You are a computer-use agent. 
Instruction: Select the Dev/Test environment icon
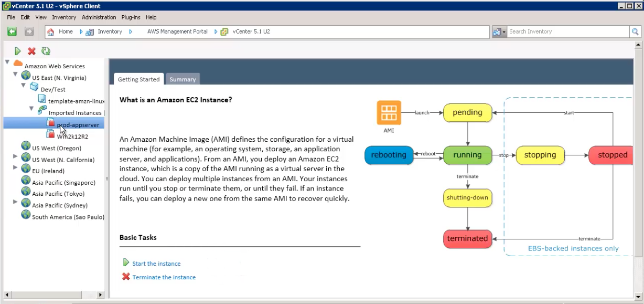pyautogui.click(x=34, y=87)
